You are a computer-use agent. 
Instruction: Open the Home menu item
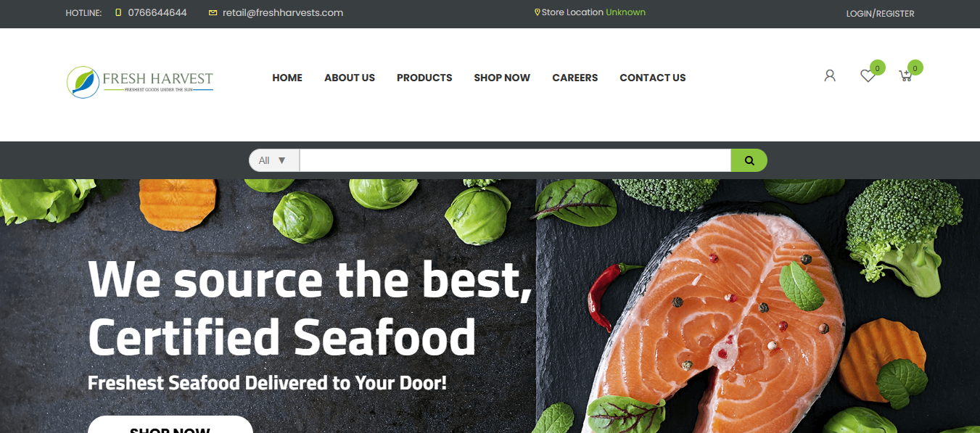287,78
